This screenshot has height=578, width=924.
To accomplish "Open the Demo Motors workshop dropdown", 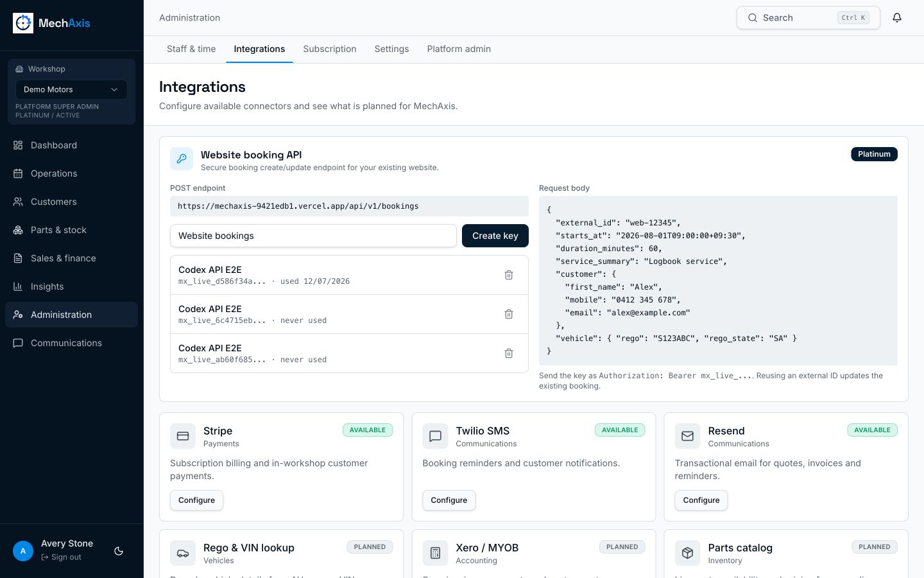I will (71, 89).
